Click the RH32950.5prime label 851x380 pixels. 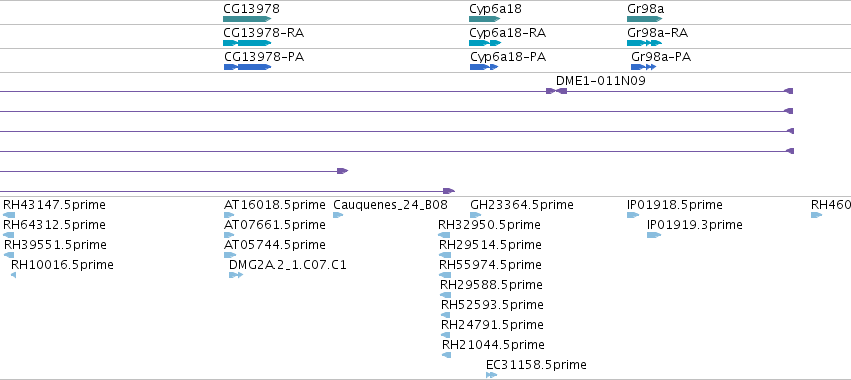489,225
